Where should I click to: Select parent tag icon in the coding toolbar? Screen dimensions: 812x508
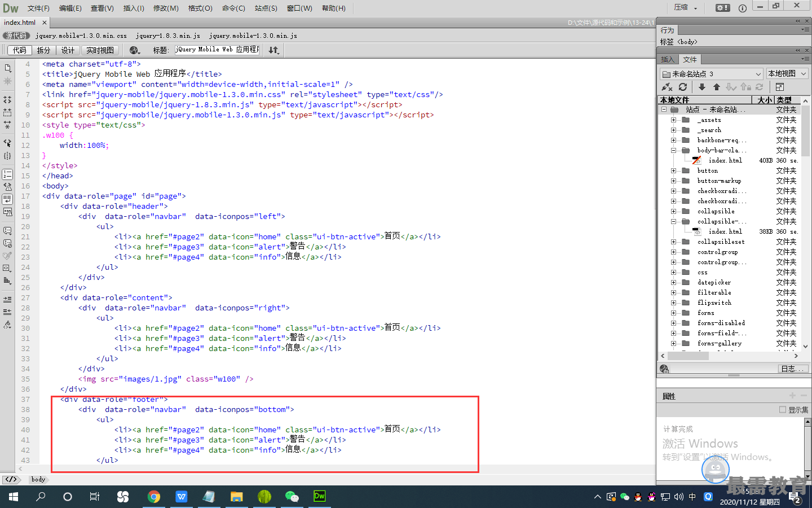[7, 143]
